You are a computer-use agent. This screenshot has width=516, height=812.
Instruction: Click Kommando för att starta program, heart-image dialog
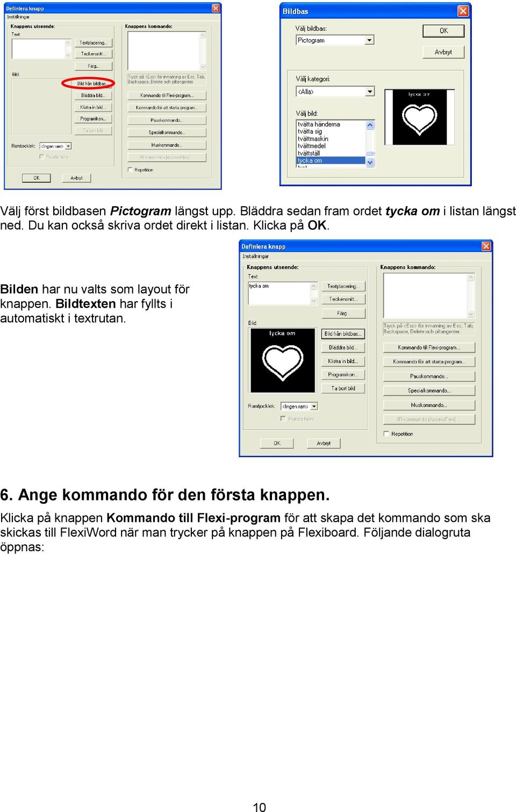click(429, 361)
